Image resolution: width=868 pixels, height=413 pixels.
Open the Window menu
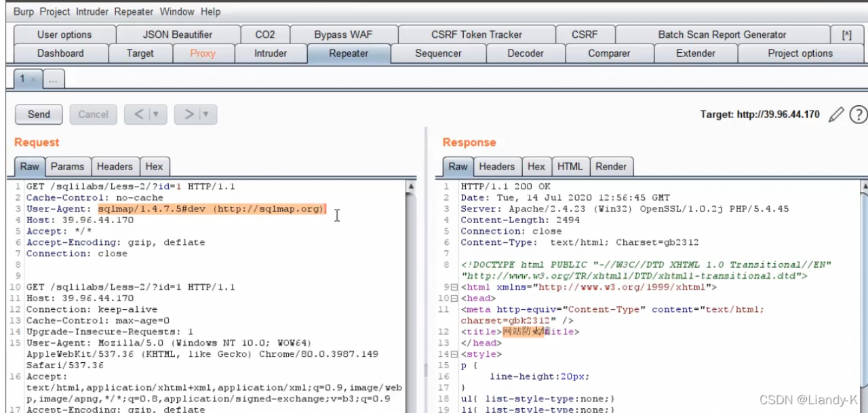click(x=176, y=12)
